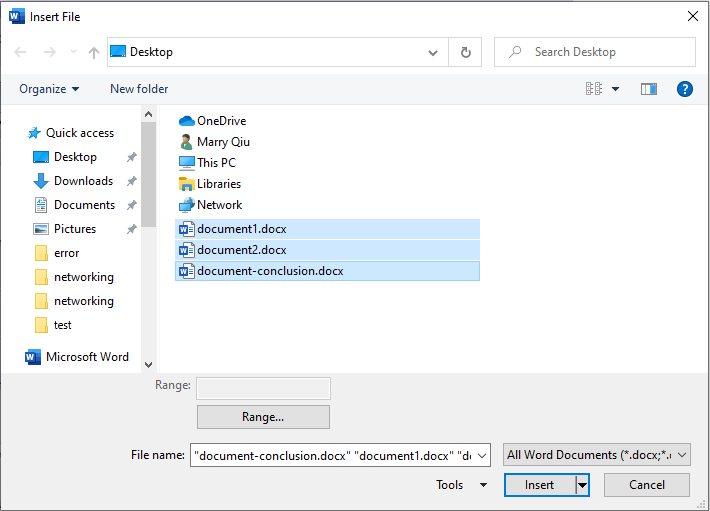The height and width of the screenshot is (511, 710).
Task: Open Libraries in the file list
Action: click(218, 184)
